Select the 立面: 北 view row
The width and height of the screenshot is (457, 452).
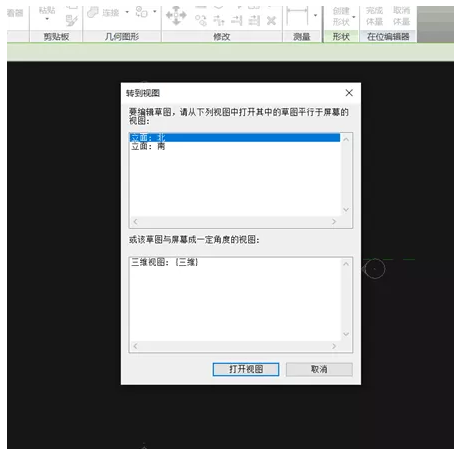coord(235,137)
